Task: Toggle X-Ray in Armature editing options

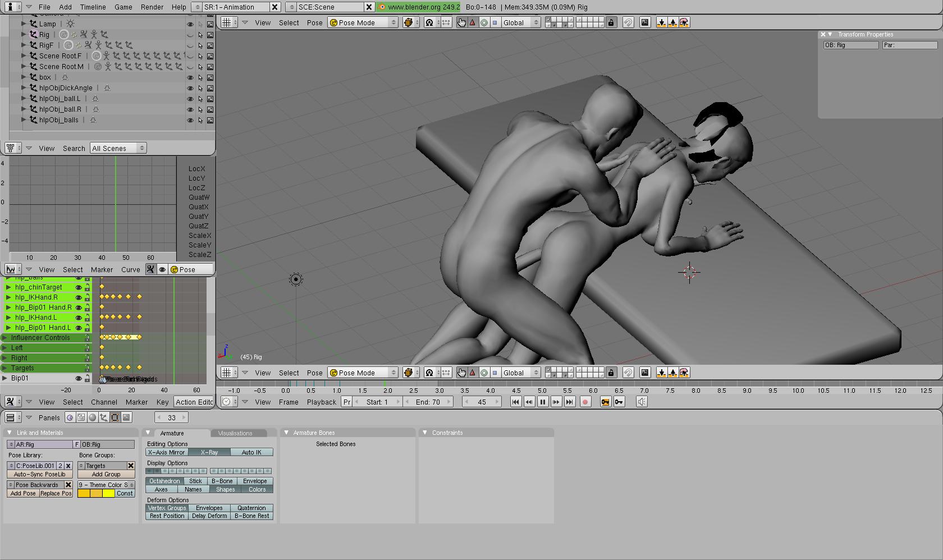Action: [209, 452]
